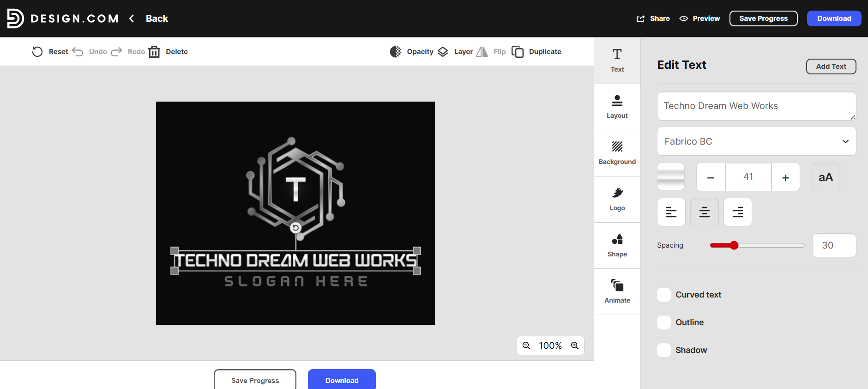Click the rotate handle above the text
Image resolution: width=868 pixels, height=389 pixels.
(295, 228)
